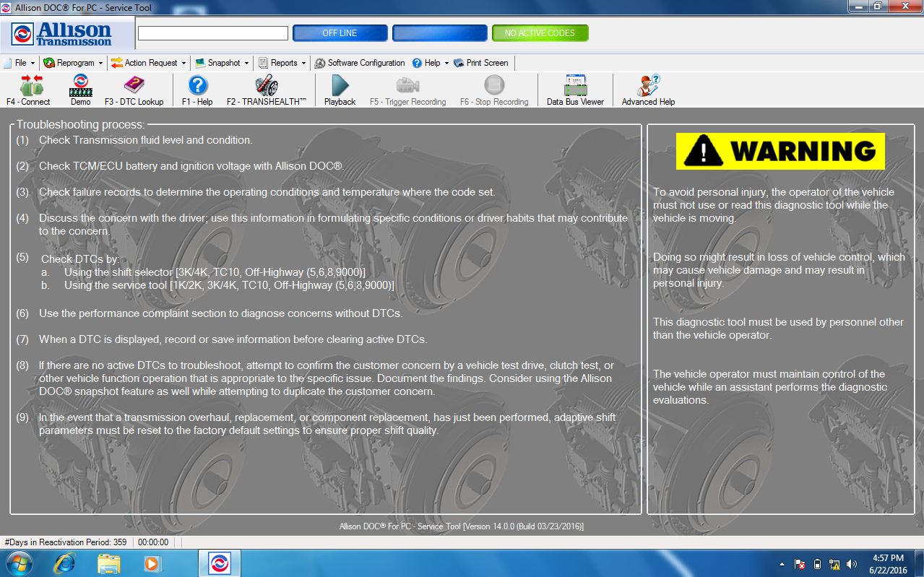Click the "When a DTC is displayed" step
This screenshot has width=924, height=577.
[x=233, y=339]
